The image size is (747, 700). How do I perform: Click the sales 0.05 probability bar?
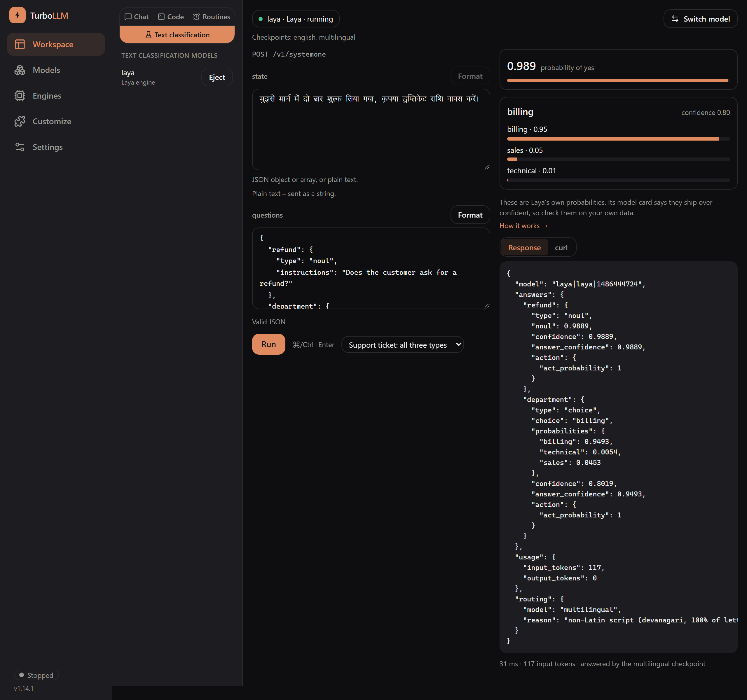(x=618, y=160)
